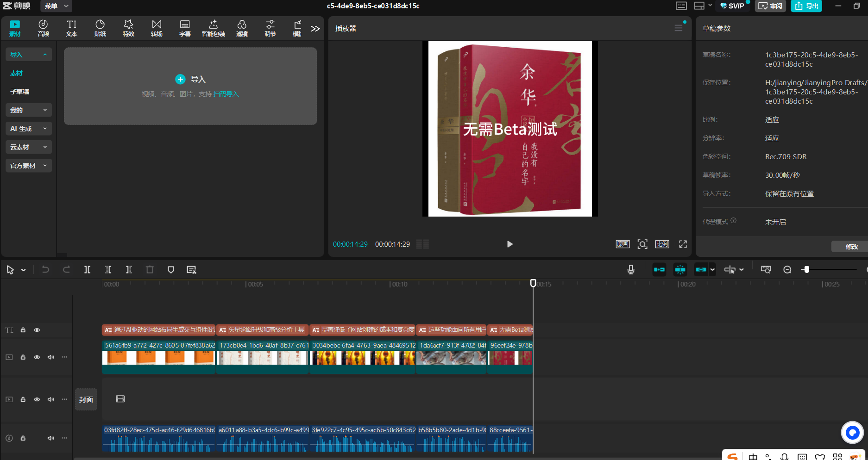Click the timeline zoom-out minus icon

point(787,270)
